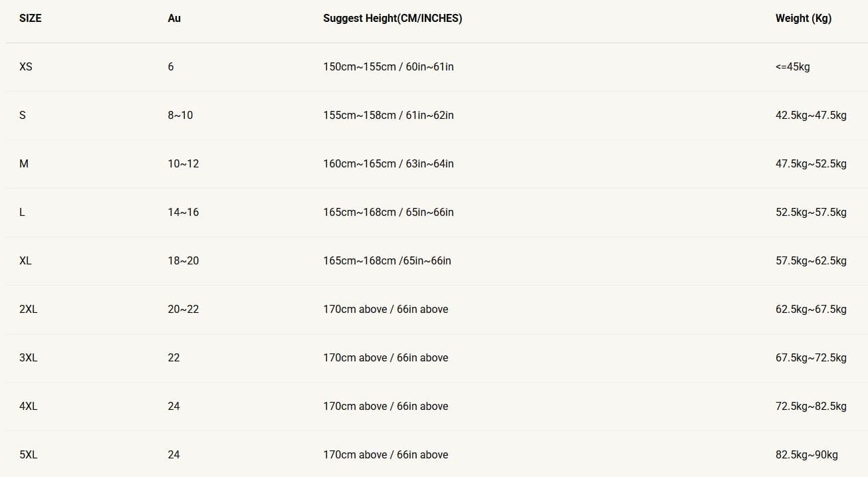The image size is (868, 477).
Task: Select the 160cm~165cm / 63in~64in height cell
Action: pyautogui.click(x=388, y=163)
